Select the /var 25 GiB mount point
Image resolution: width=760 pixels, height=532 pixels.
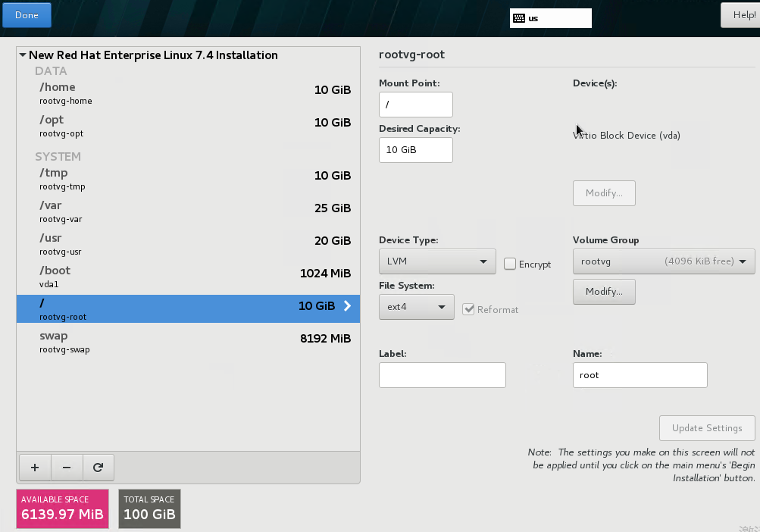pos(188,211)
